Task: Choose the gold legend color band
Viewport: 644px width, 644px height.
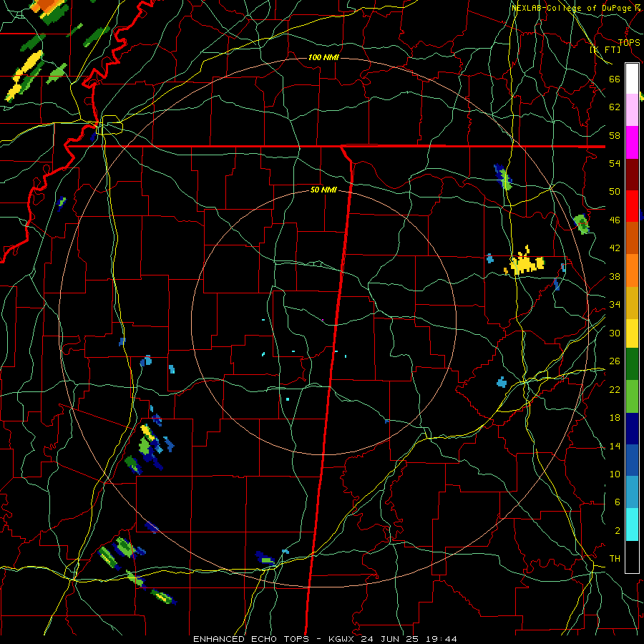Action: tap(632, 303)
